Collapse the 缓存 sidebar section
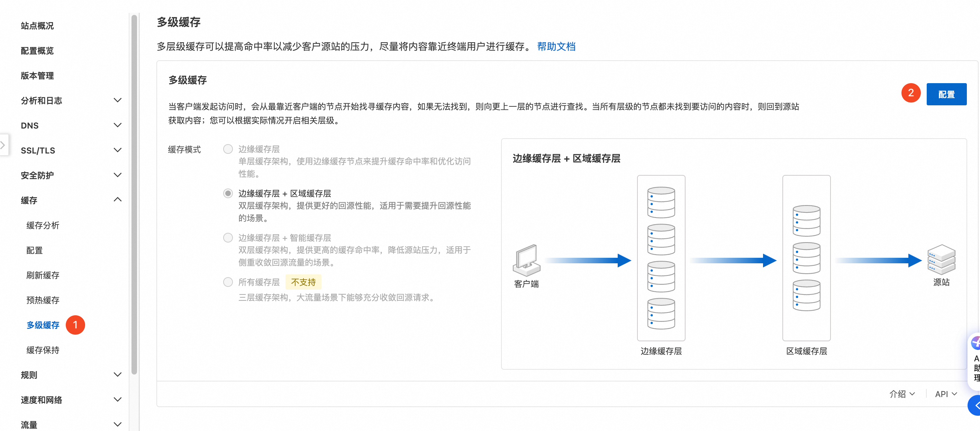Image resolution: width=980 pixels, height=431 pixels. point(118,200)
